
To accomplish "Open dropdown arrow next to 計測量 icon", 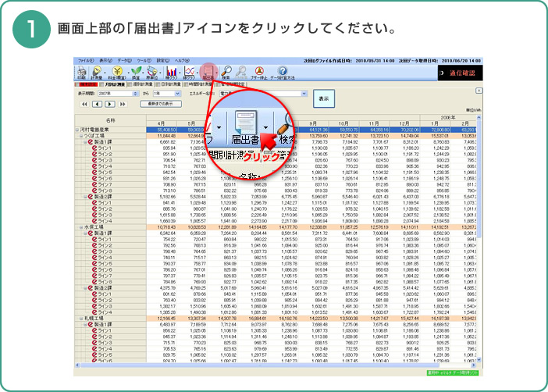I will pyautogui.click(x=105, y=73).
